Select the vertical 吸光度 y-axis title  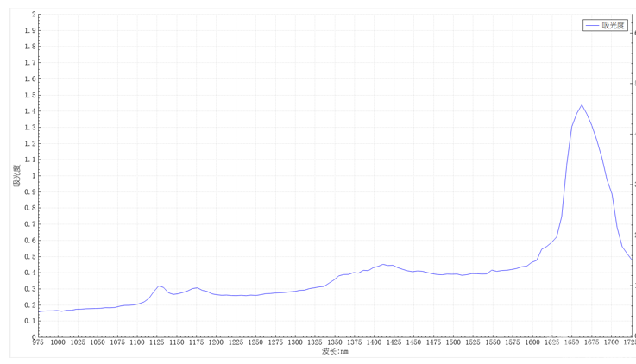click(16, 176)
